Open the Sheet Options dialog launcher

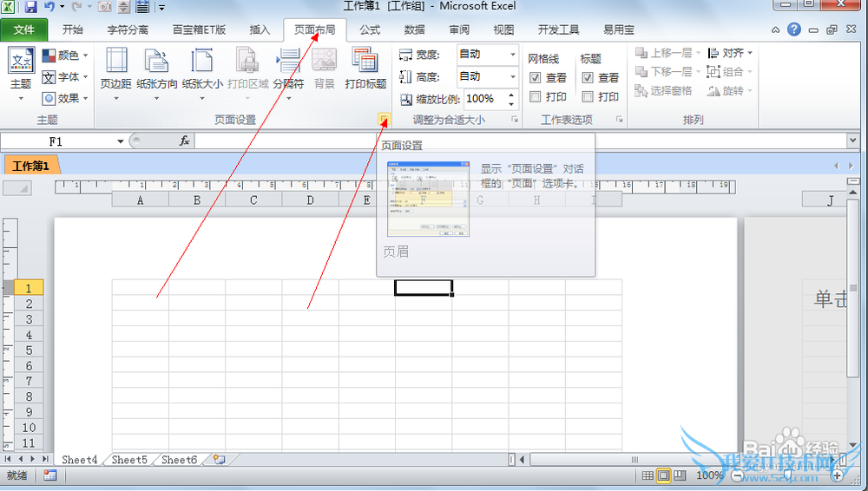point(620,119)
